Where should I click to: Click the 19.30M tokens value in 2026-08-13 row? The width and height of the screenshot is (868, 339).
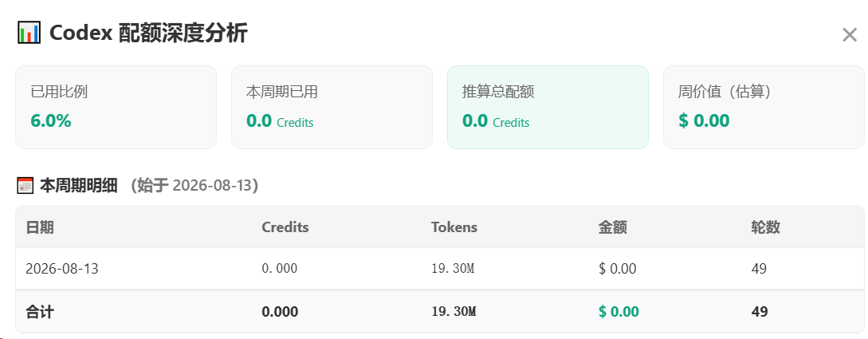point(453,269)
